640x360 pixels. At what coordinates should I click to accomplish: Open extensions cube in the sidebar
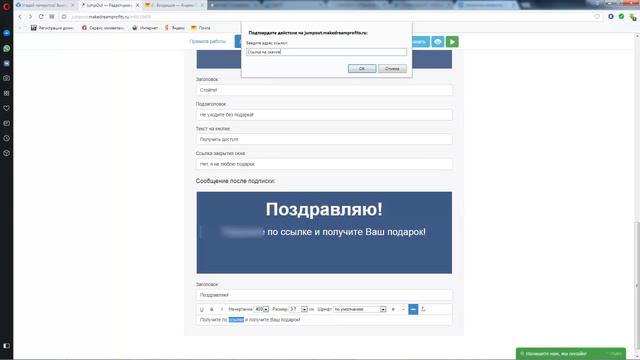point(7,153)
